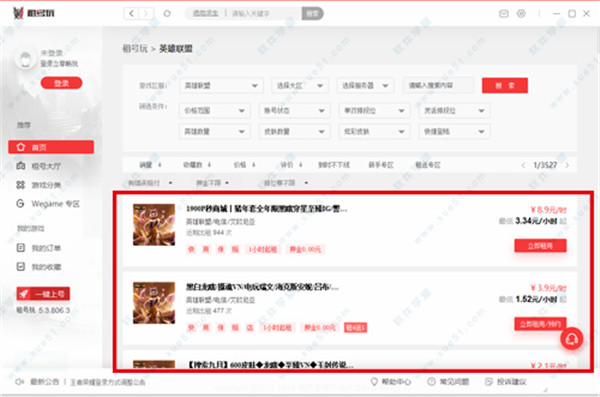The height and width of the screenshot is (397, 600).
Task: Go to next results page arrow
Action: pyautogui.click(x=567, y=165)
